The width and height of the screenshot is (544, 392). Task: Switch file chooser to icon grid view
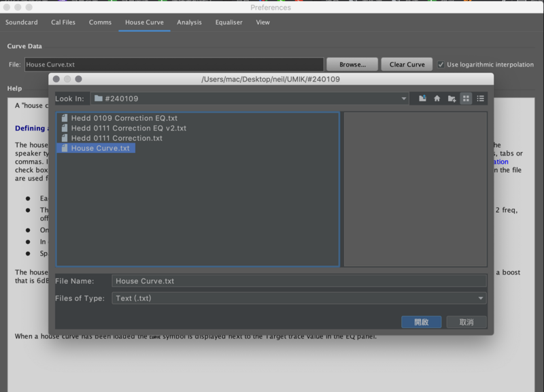coord(466,99)
